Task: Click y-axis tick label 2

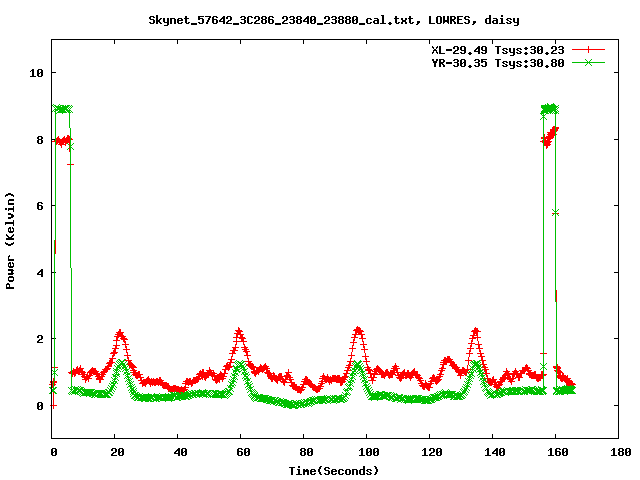Action: (40, 339)
